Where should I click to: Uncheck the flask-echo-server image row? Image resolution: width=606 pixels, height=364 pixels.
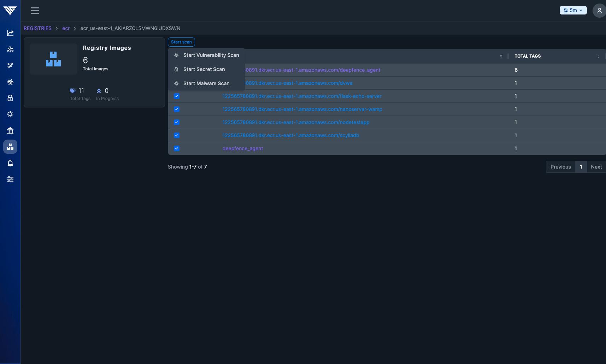pos(176,96)
